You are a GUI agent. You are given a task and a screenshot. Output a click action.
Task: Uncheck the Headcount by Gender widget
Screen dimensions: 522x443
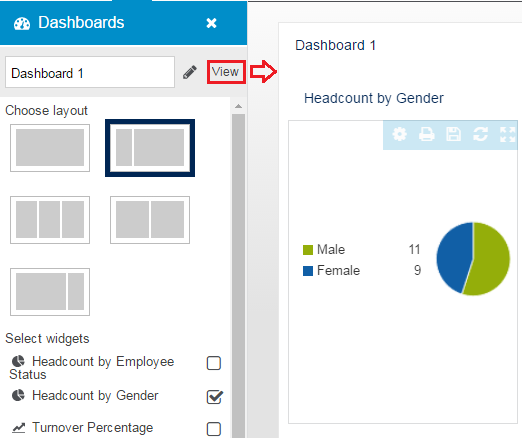point(214,397)
